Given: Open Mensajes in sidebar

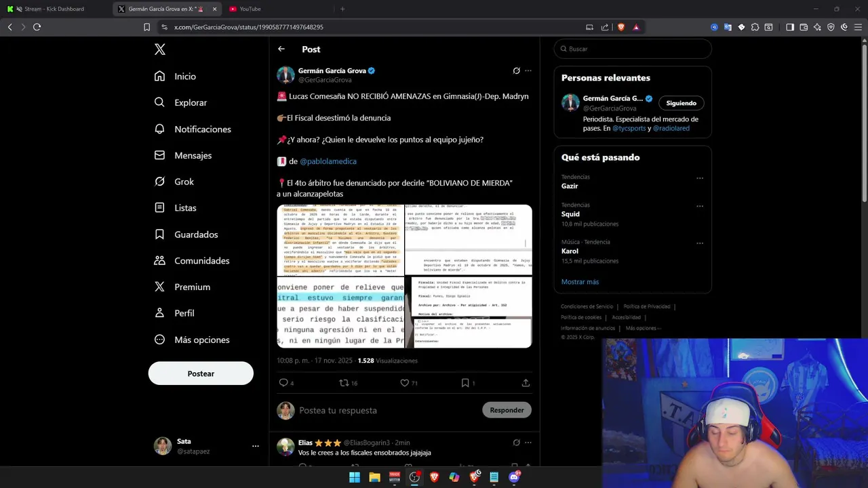Looking at the screenshot, I should point(183,155).
